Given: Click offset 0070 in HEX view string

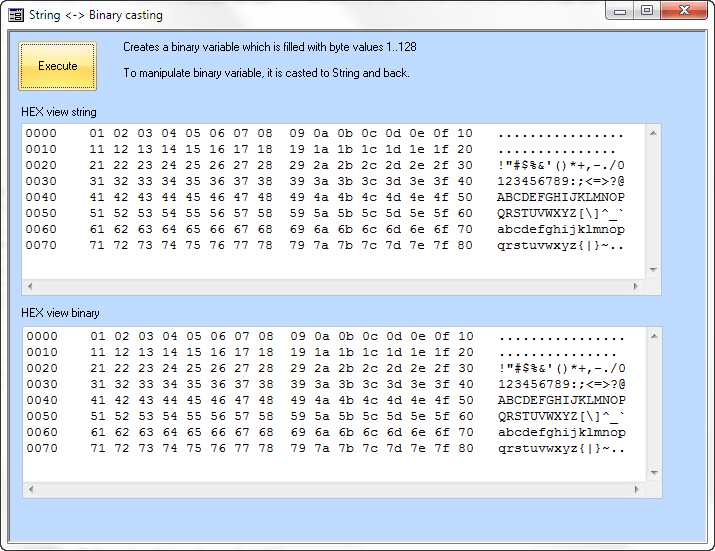Looking at the screenshot, I should pos(41,245).
